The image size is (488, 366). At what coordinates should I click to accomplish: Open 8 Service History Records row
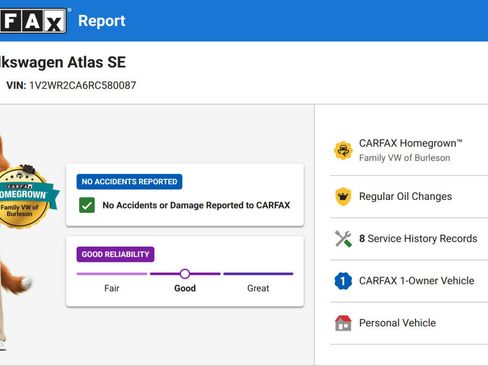[409, 239]
